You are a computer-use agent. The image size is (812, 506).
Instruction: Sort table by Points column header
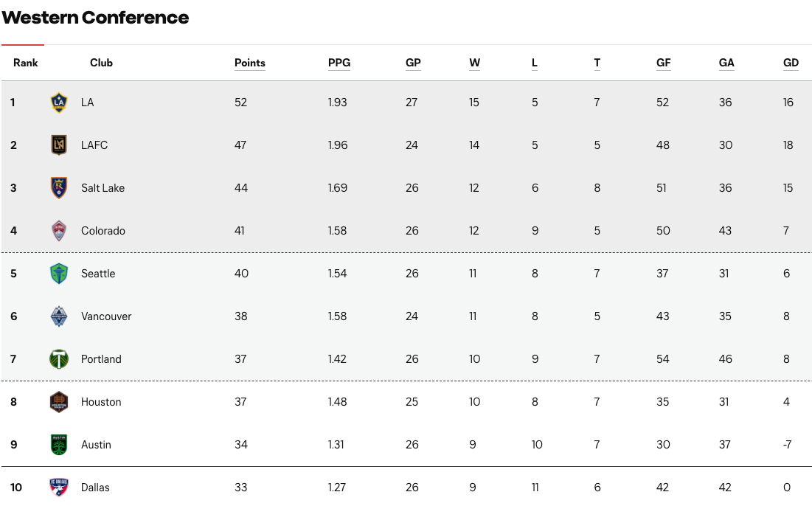249,63
